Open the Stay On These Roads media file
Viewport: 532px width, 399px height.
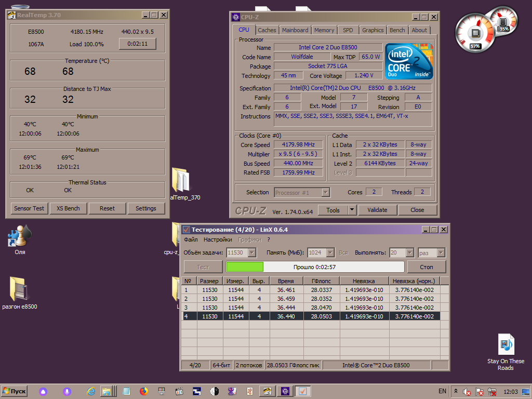click(506, 352)
